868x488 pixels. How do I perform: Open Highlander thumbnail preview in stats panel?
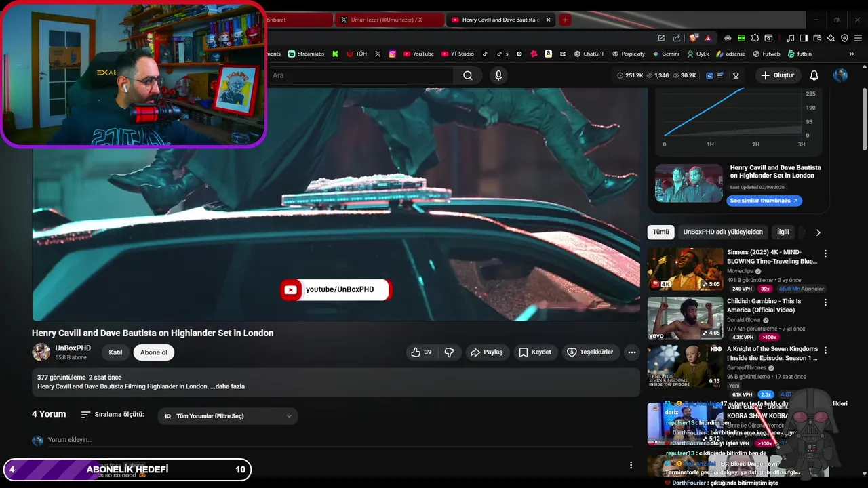(689, 183)
